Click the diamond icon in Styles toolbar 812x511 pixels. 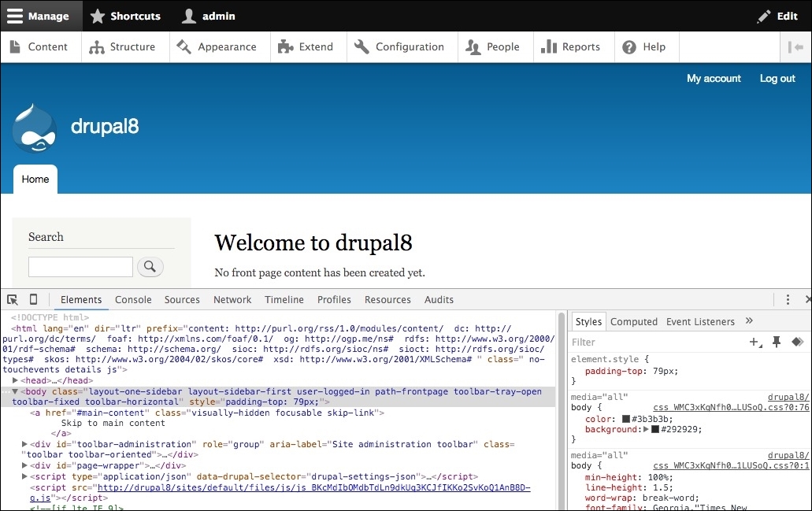point(798,342)
